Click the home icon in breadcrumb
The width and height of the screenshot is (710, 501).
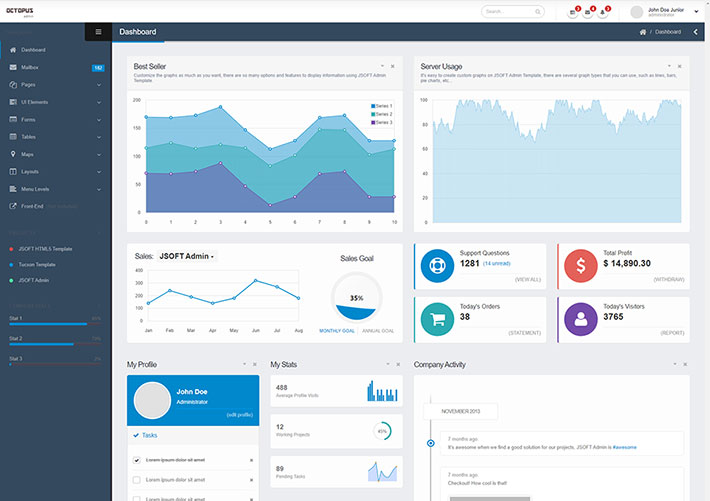click(x=643, y=32)
